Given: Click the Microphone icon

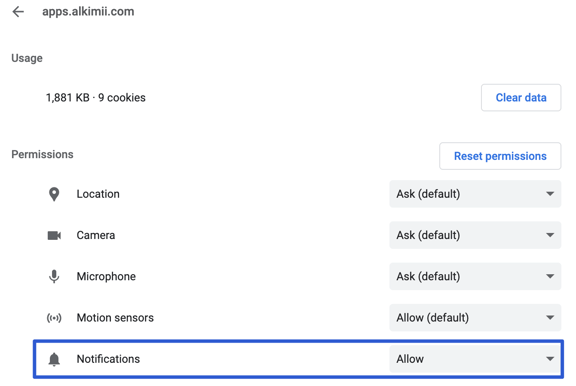Looking at the screenshot, I should (54, 277).
